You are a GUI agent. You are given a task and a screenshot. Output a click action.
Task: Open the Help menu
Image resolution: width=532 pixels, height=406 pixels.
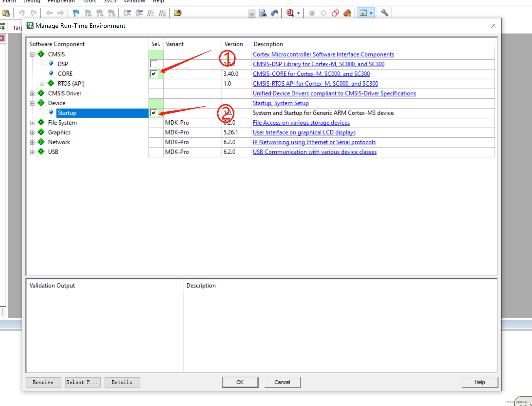tap(158, 1)
